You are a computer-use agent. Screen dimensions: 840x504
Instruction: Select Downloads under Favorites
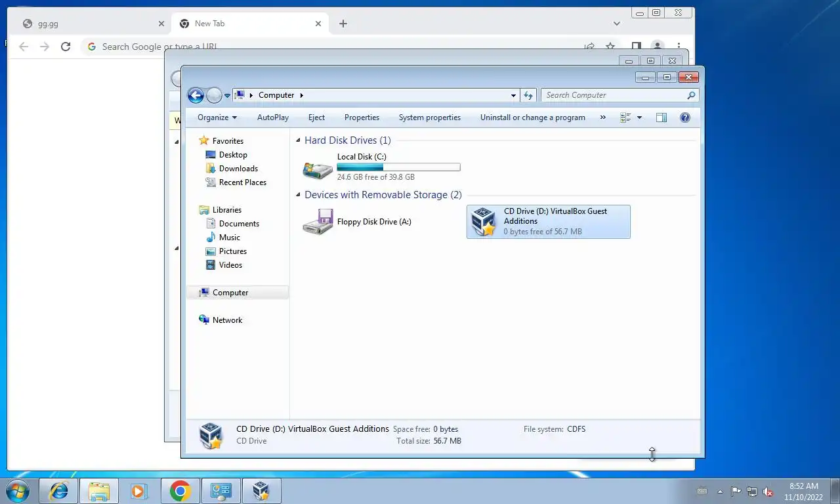click(x=238, y=169)
